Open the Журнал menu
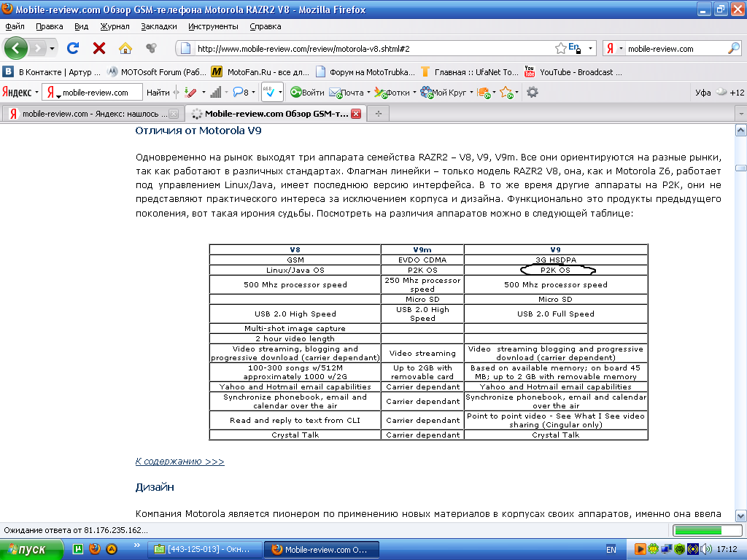747x560 pixels. click(115, 27)
